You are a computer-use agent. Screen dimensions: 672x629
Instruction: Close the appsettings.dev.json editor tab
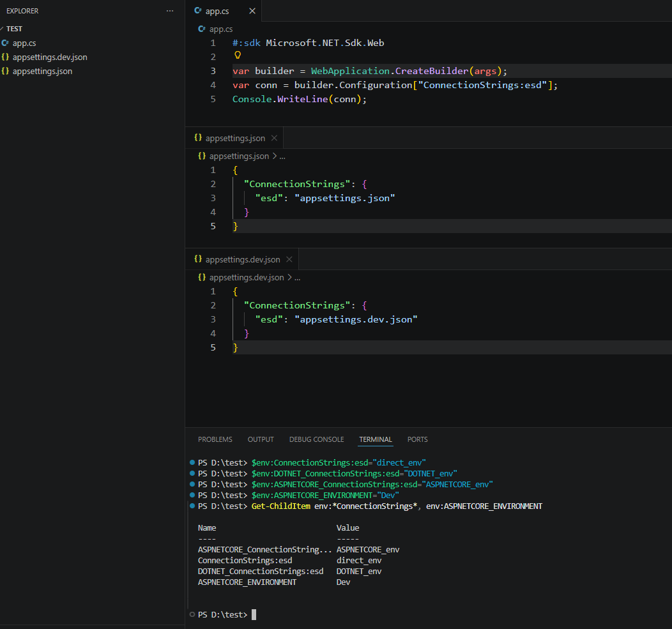click(289, 259)
